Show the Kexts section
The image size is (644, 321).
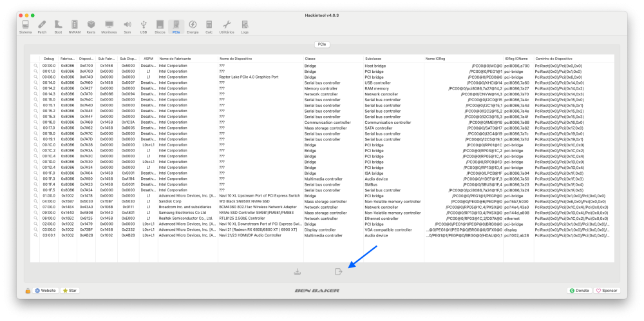click(x=91, y=26)
